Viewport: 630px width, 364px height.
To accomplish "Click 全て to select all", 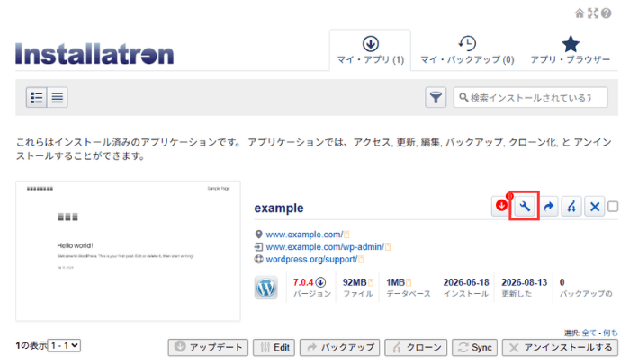I will pyautogui.click(x=589, y=333).
